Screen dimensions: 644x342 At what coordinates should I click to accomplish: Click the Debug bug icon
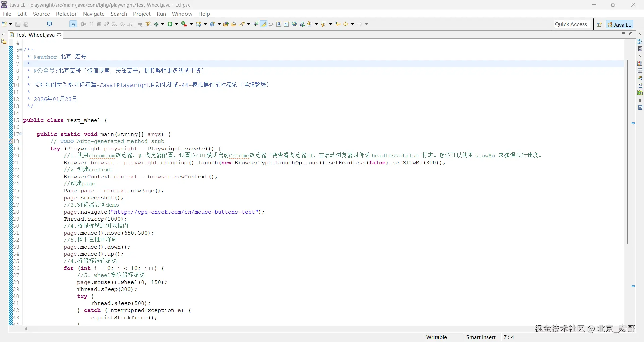[156, 24]
